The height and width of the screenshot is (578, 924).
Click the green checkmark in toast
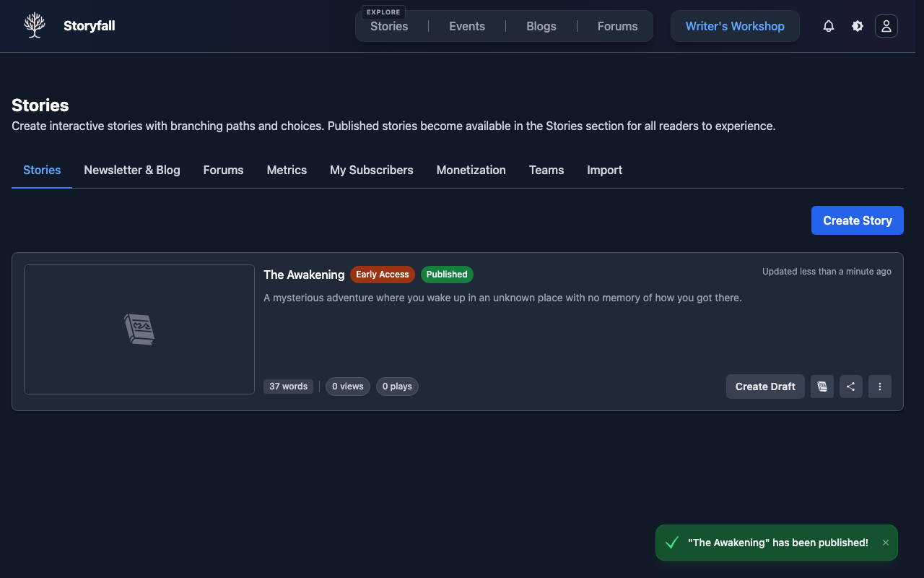pos(672,543)
